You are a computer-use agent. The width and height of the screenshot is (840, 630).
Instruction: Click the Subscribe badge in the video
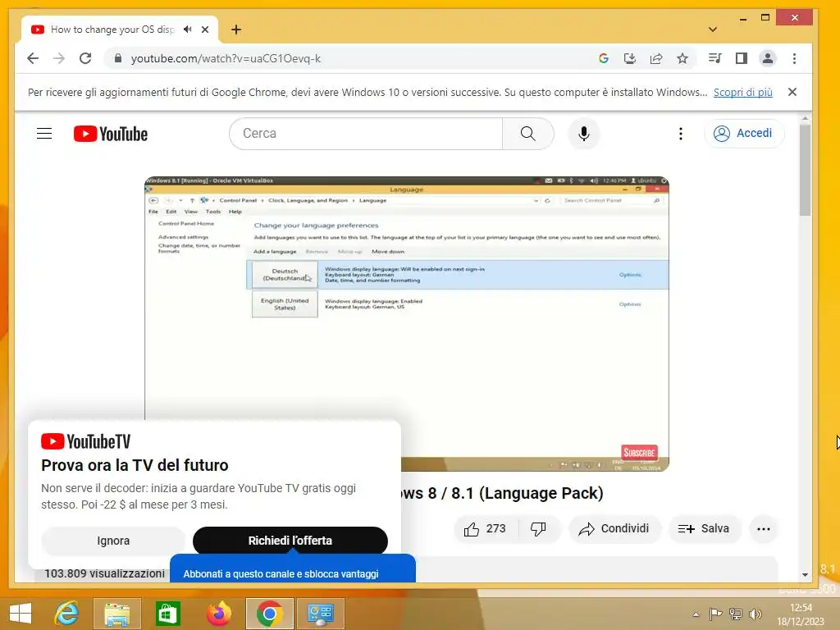coord(639,453)
